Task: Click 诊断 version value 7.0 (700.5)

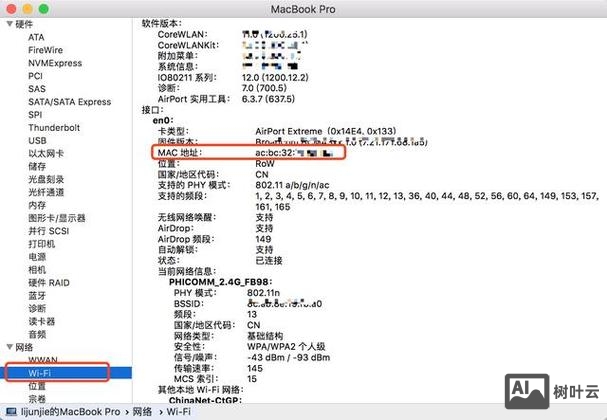Action: tap(264, 88)
